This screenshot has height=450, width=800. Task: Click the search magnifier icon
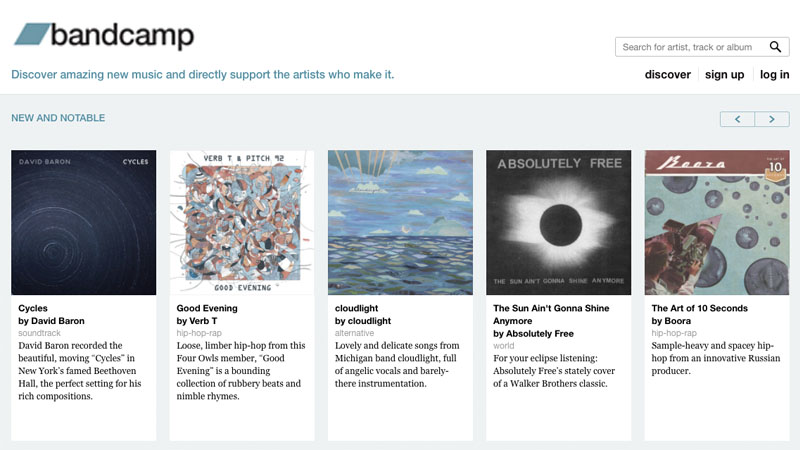pos(776,47)
